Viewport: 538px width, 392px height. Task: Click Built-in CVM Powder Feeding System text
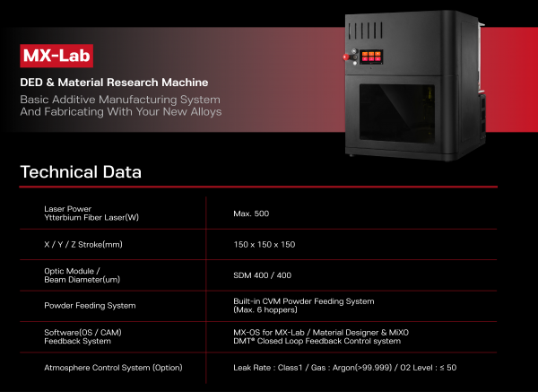[x=303, y=301]
